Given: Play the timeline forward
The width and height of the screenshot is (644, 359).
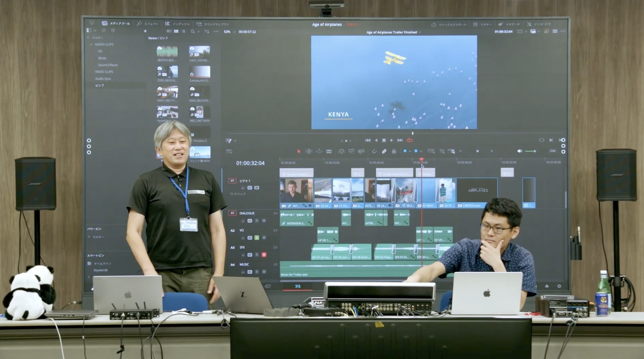Looking at the screenshot, I should (x=392, y=140).
